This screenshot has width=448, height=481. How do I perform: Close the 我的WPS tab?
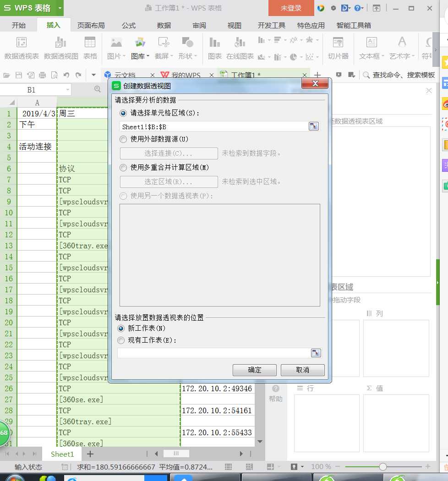coord(212,75)
